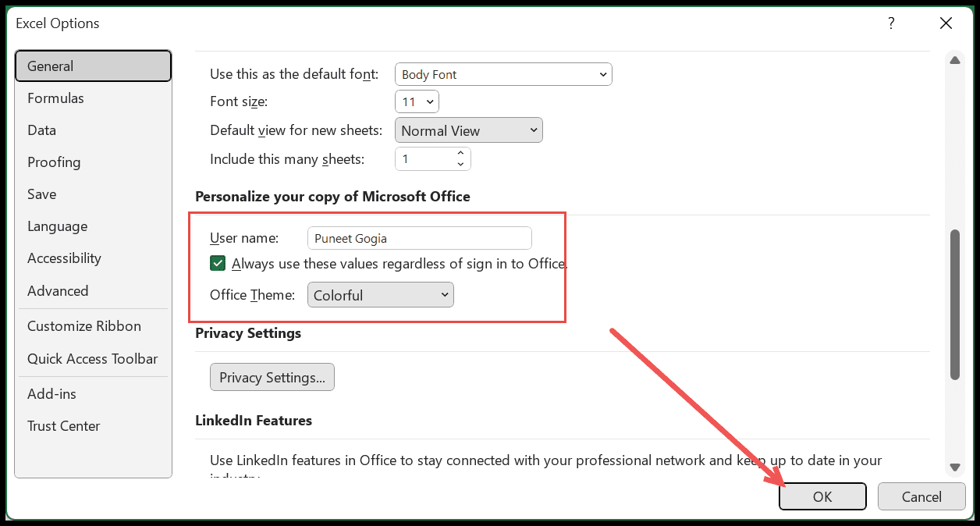This screenshot has height=526, width=980.
Task: Switch to the Proofing category
Action: coord(54,162)
